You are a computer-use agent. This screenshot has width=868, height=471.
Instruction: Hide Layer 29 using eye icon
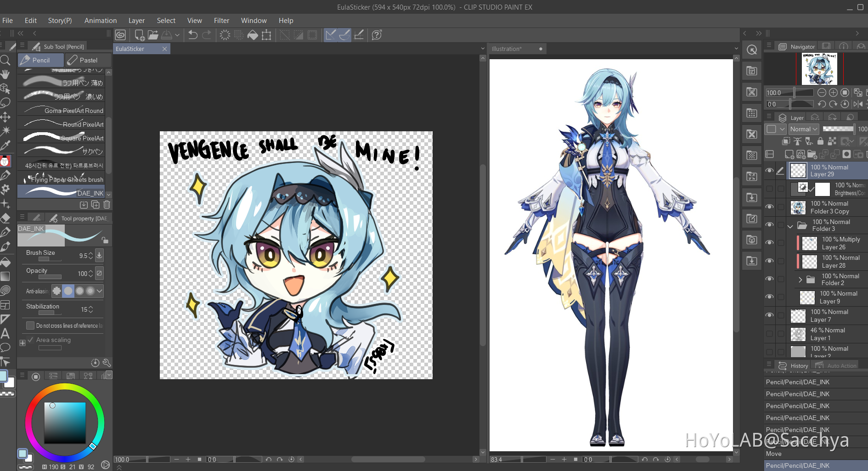pyautogui.click(x=769, y=171)
